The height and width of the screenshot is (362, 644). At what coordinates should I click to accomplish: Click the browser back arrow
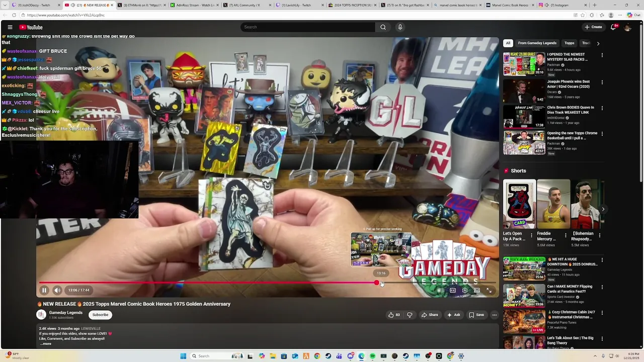(x=5, y=15)
